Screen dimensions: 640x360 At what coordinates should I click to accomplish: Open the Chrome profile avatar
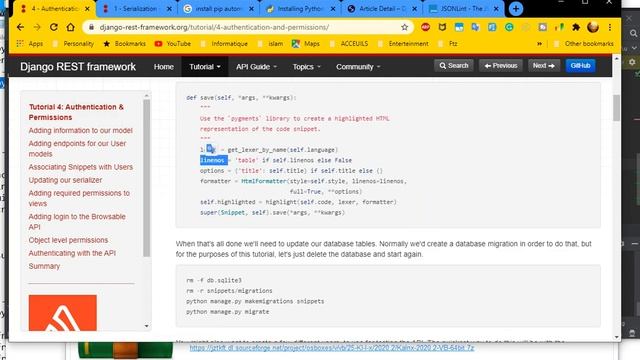(x=593, y=27)
